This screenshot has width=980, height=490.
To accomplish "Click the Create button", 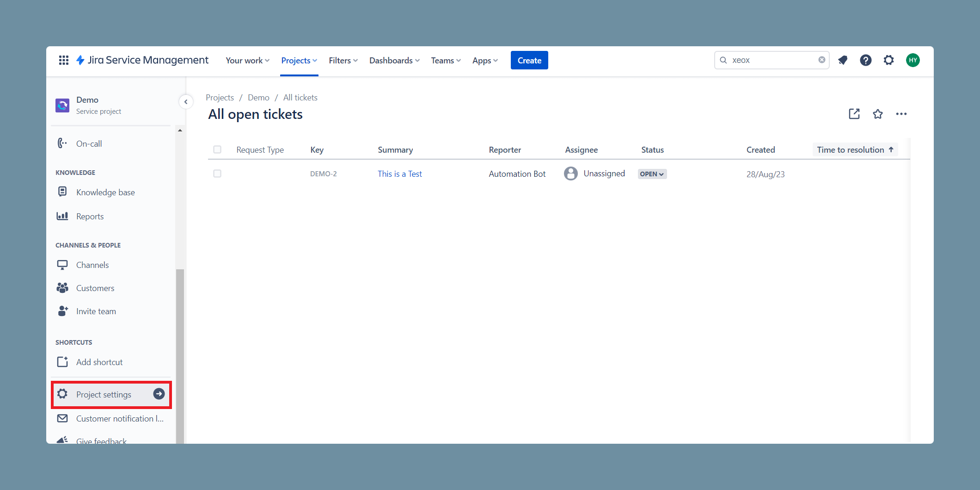I will tap(529, 60).
